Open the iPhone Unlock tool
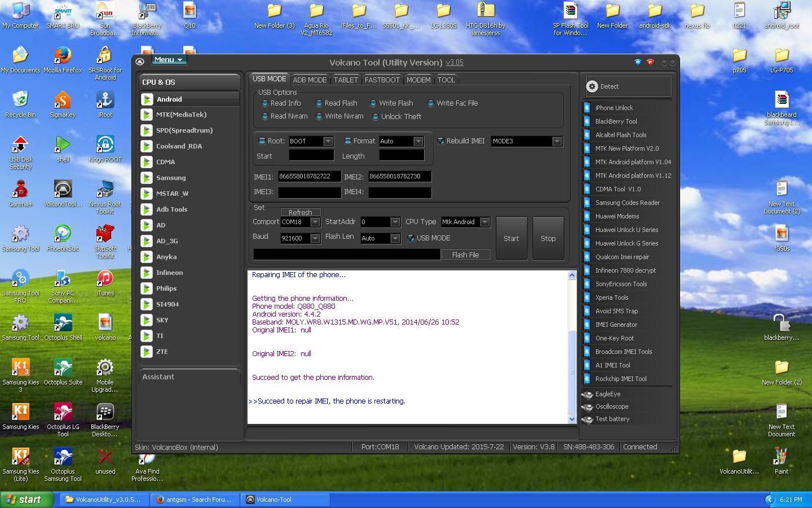Image resolution: width=812 pixels, height=508 pixels. click(614, 108)
